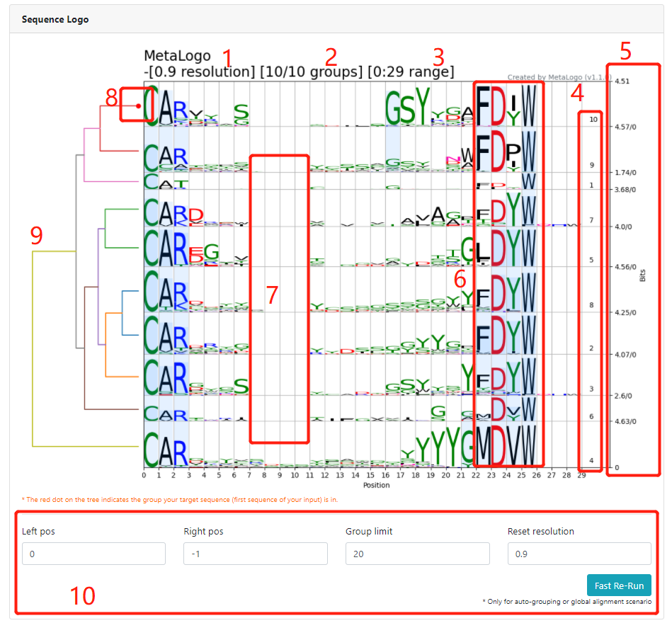Click the Right pos input field
Image resolution: width=672 pixels, height=623 pixels.
[x=256, y=554]
